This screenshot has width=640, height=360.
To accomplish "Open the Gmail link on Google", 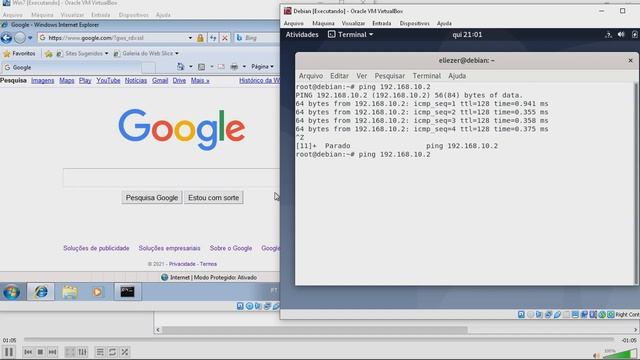I will click(x=160, y=81).
